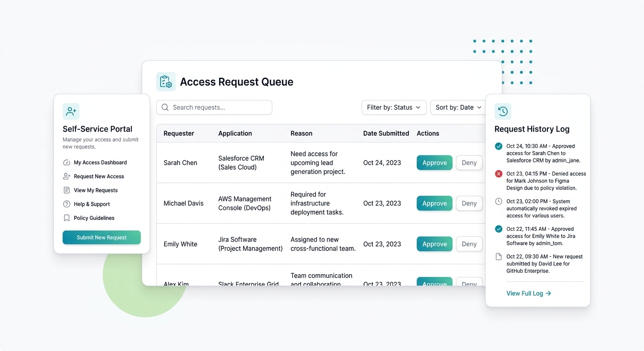Click AWS Management Console (DevOps) cell

pyautogui.click(x=245, y=203)
